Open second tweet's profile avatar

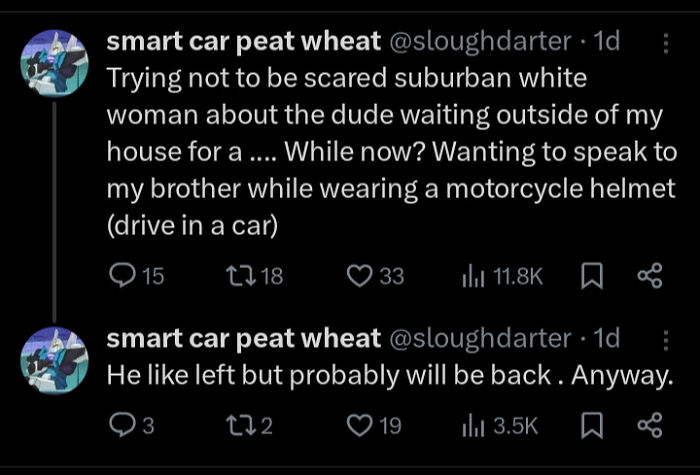[x=48, y=357]
